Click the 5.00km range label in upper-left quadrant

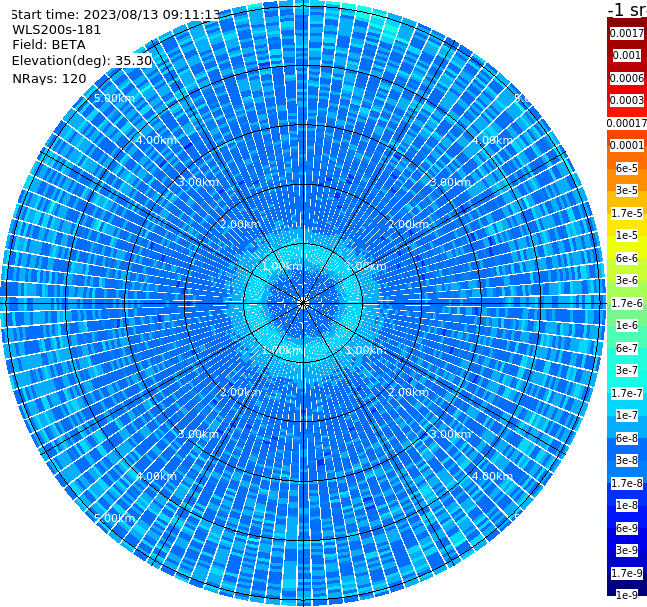tap(114, 99)
